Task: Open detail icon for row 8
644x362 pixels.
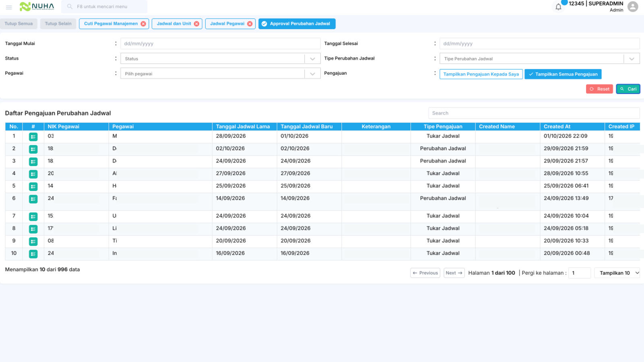Action: tap(33, 229)
